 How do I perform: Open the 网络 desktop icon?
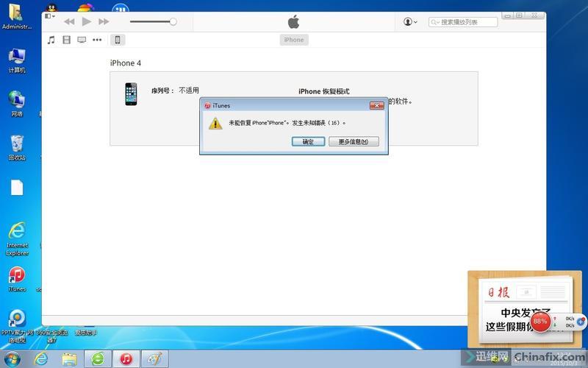17,104
